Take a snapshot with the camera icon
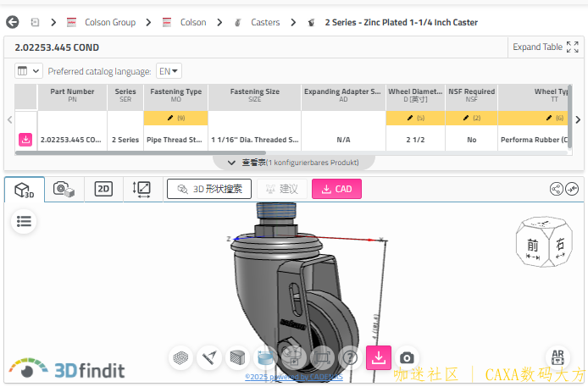This screenshot has height=387, width=588. [x=407, y=357]
